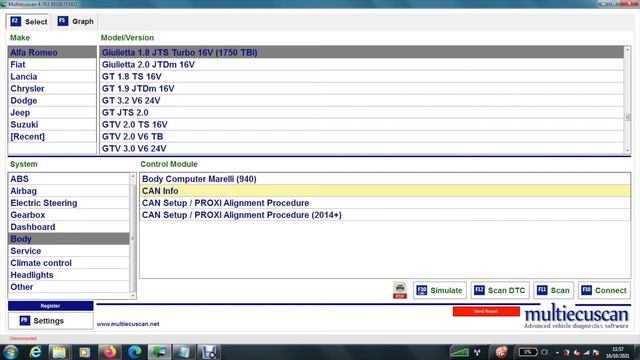Click the red Send Report button
The height and width of the screenshot is (360, 640).
[486, 311]
